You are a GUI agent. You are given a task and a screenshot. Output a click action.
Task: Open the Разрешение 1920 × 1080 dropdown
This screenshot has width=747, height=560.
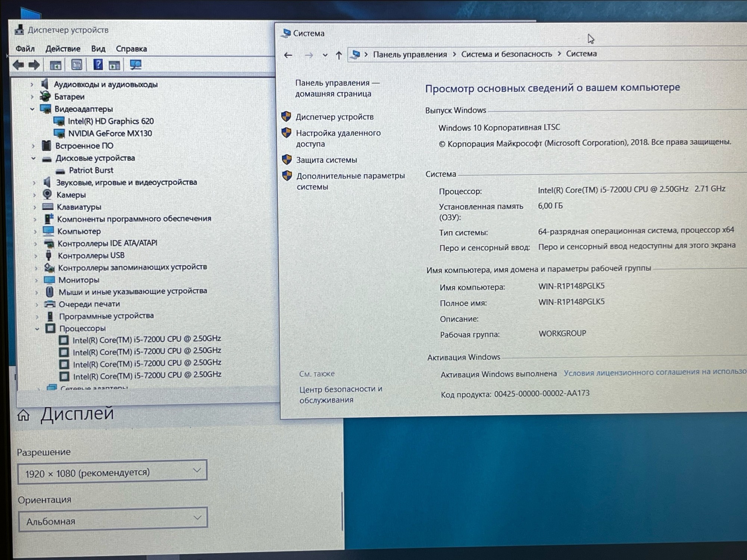click(112, 472)
